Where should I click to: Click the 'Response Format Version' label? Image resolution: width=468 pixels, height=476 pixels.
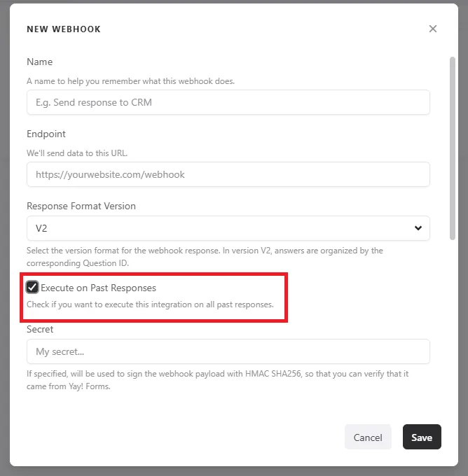click(x=81, y=206)
